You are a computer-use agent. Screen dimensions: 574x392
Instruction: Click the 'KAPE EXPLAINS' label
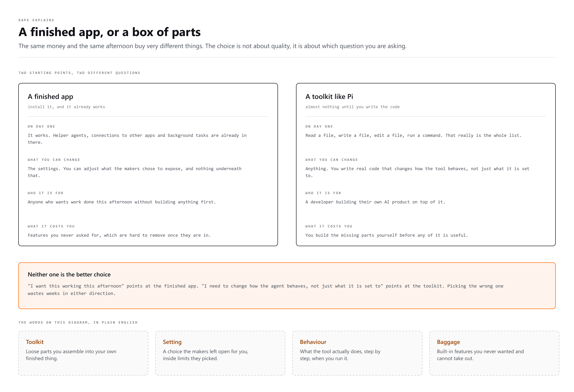pos(36,20)
